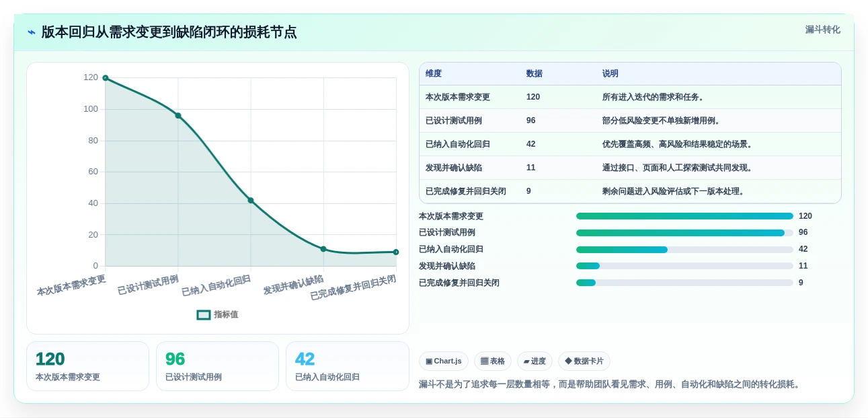868x418 pixels.
Task: Click the progress list value 11
Action: coord(803,266)
